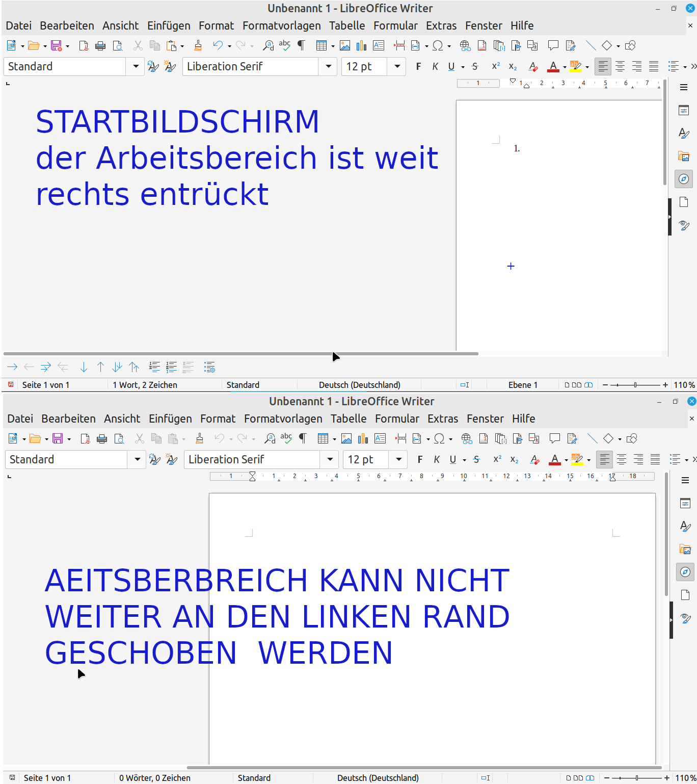The width and height of the screenshot is (697, 784).
Task: Expand font size list in top window
Action: (x=397, y=67)
